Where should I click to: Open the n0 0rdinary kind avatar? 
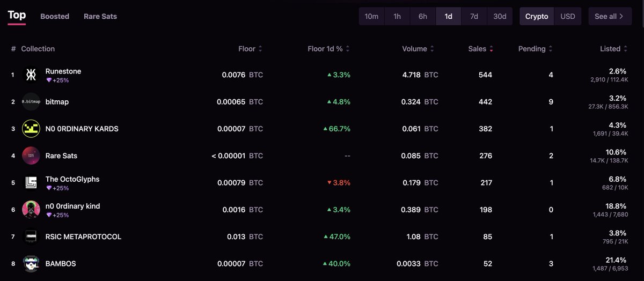point(31,210)
